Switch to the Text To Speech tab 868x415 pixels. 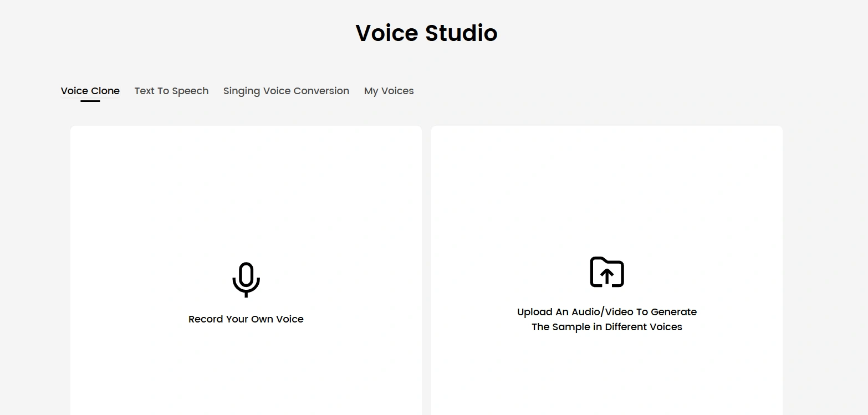point(171,91)
